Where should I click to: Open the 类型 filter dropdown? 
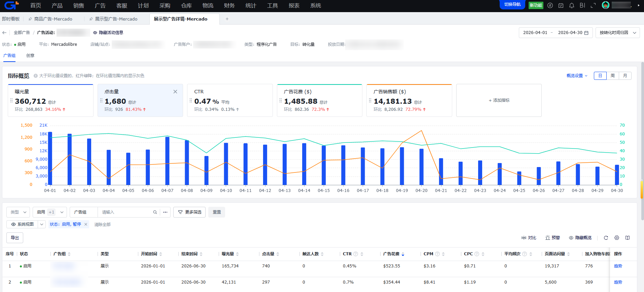pyautogui.click(x=18, y=212)
